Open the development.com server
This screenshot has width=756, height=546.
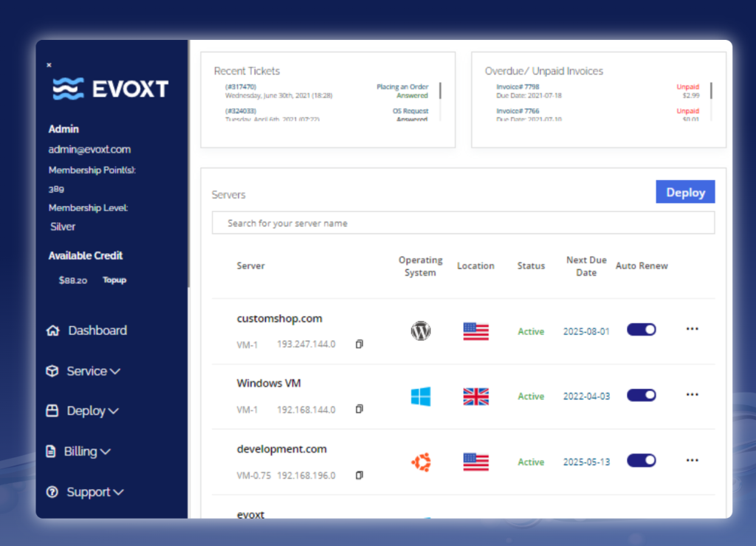pos(281,449)
